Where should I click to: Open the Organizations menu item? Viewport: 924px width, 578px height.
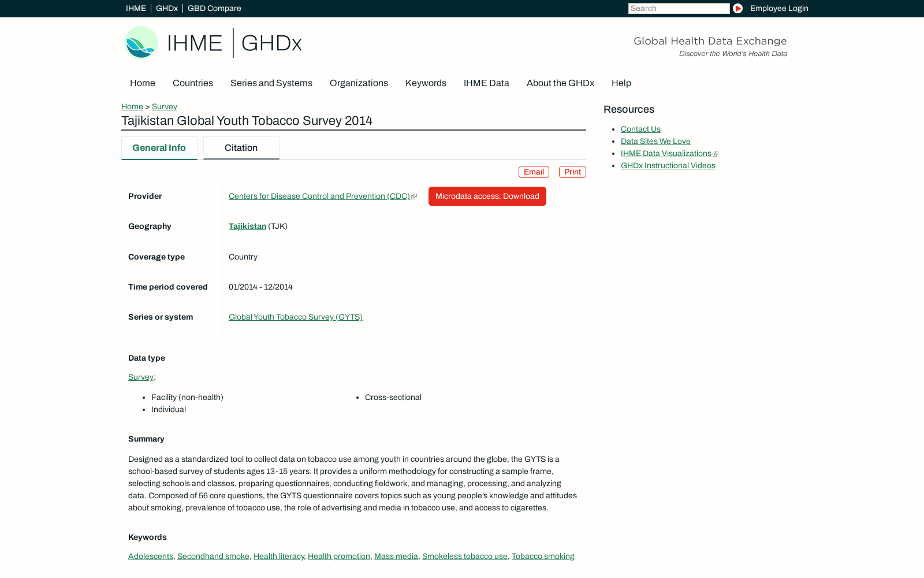pos(359,83)
